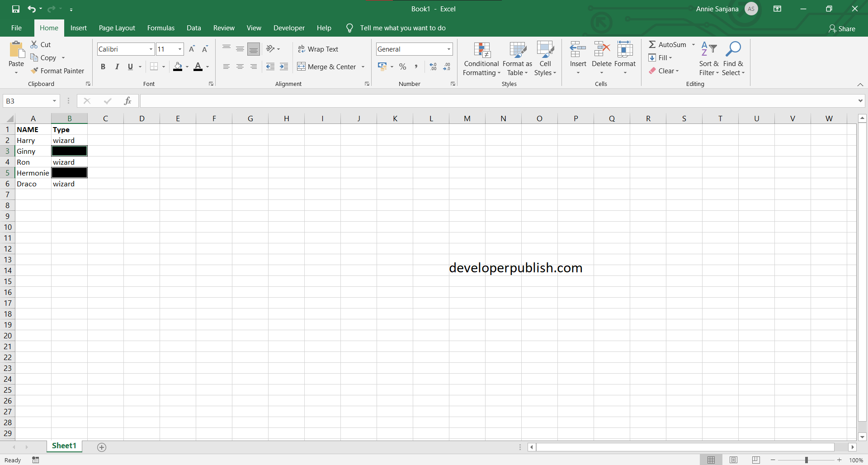The height and width of the screenshot is (465, 868).
Task: Switch to the Data tab
Action: tap(193, 28)
